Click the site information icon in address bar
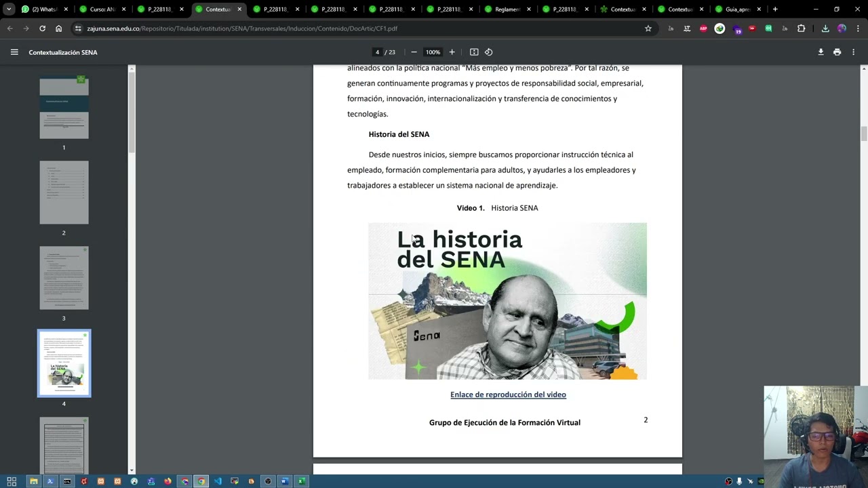The width and height of the screenshot is (868, 488). pyautogui.click(x=78, y=28)
